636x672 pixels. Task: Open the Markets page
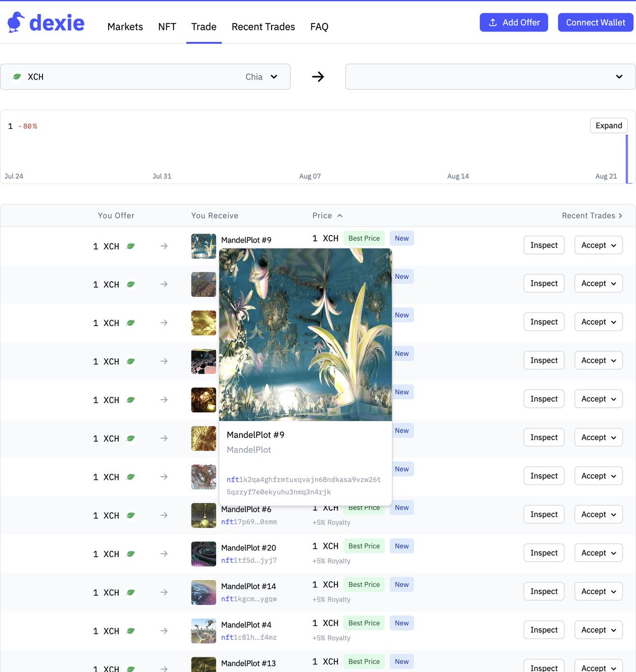click(x=125, y=26)
